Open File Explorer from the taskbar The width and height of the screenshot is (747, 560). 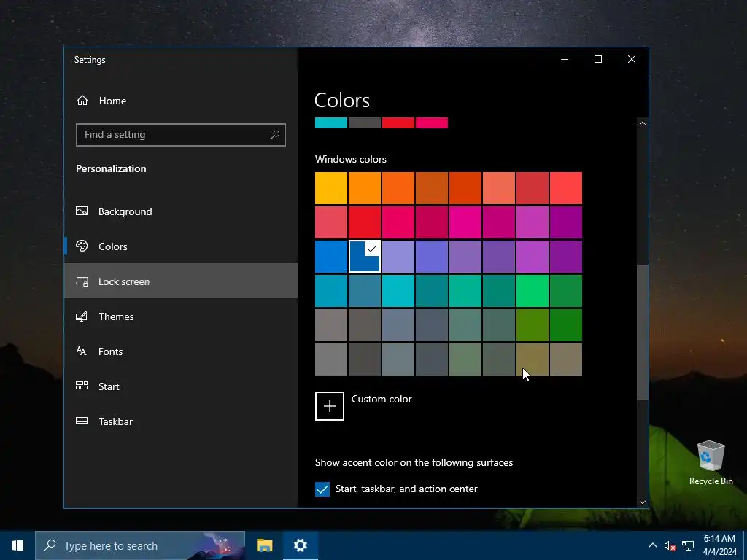pos(264,545)
